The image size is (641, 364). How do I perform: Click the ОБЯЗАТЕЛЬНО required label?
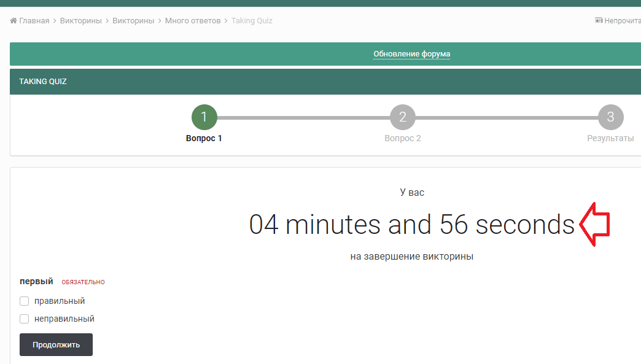click(83, 282)
